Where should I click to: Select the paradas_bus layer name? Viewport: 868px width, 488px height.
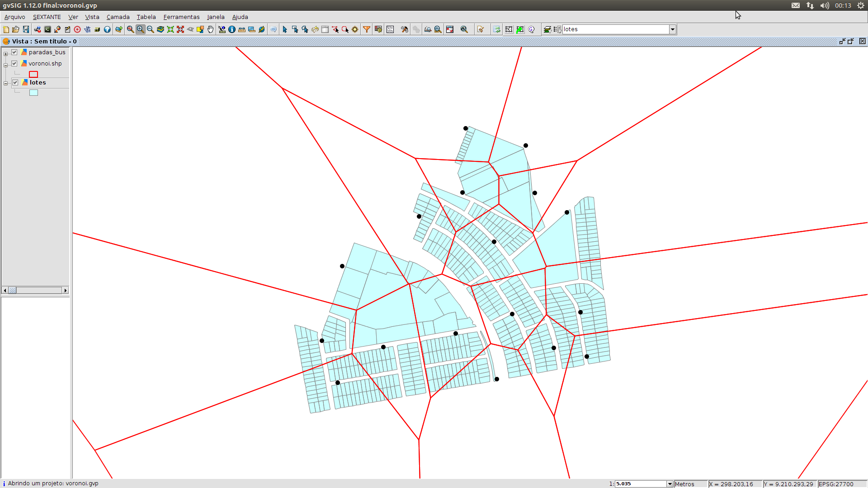[47, 52]
